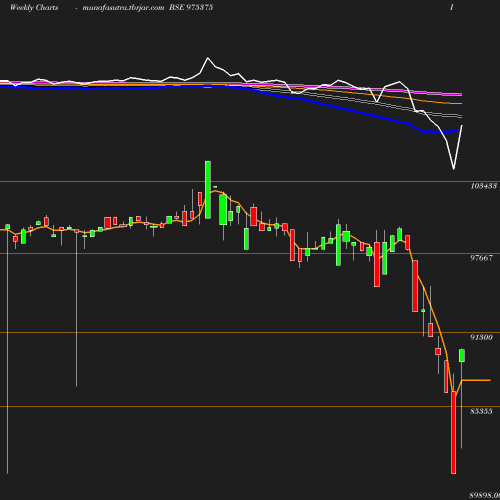
Task: Click the 85355 price level label
Action: 481,411
